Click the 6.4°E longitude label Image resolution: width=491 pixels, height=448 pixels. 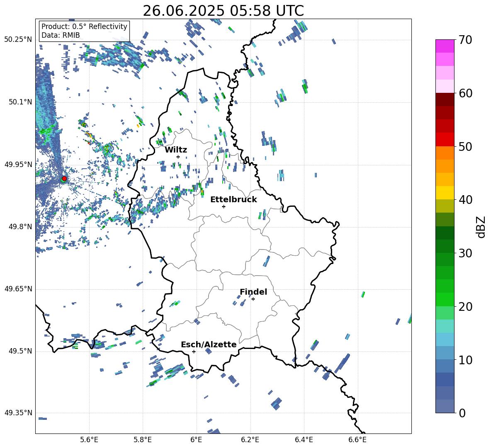click(x=304, y=440)
